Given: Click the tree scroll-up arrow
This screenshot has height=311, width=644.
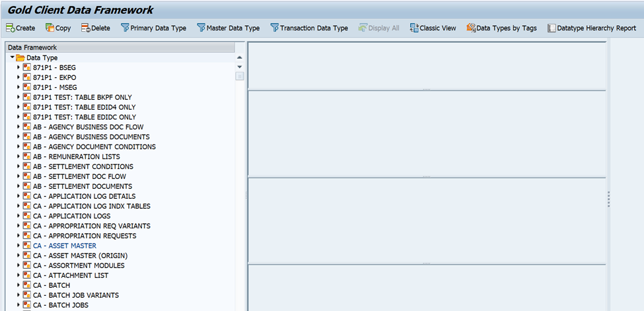Looking at the screenshot, I should click(240, 57).
